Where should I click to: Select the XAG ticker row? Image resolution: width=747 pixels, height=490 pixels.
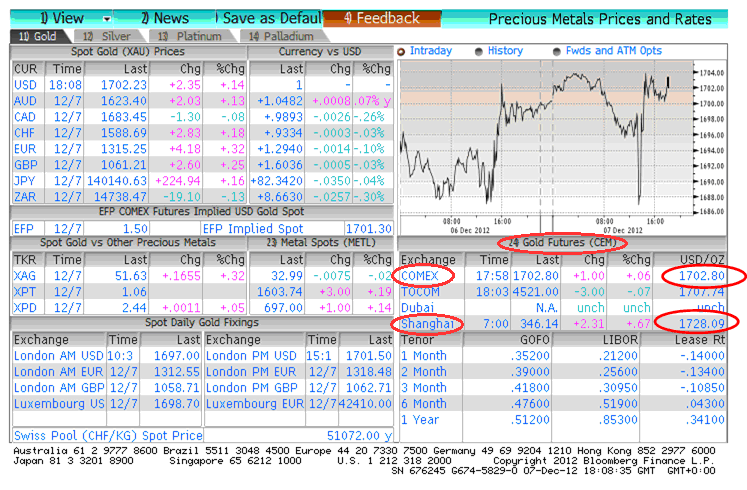(x=129, y=276)
